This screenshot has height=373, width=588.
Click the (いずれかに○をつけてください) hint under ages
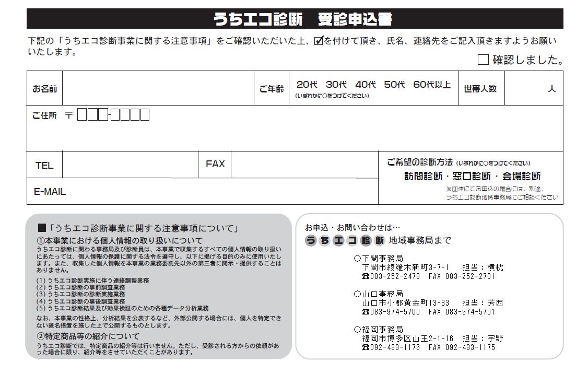(332, 96)
